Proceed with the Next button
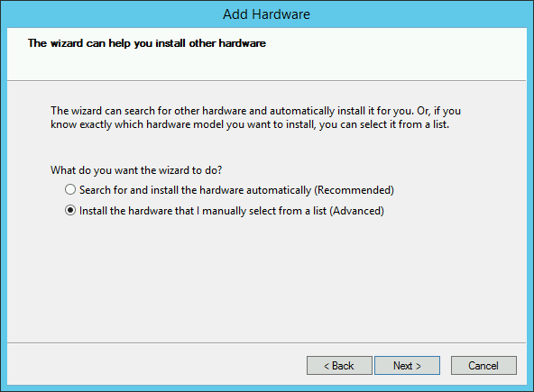Viewport: 534px width, 392px height. 407,366
